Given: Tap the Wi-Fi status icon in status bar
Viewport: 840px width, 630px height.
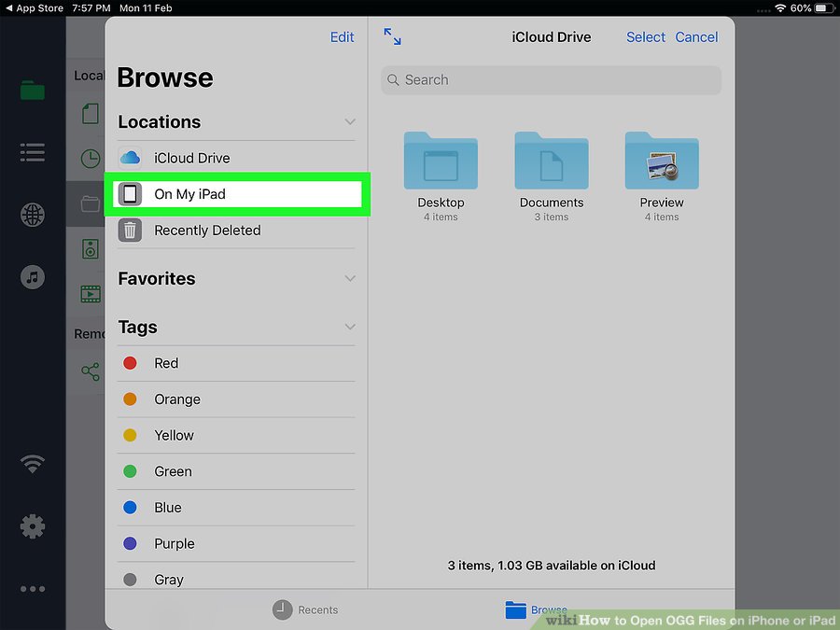Looking at the screenshot, I should point(780,8).
